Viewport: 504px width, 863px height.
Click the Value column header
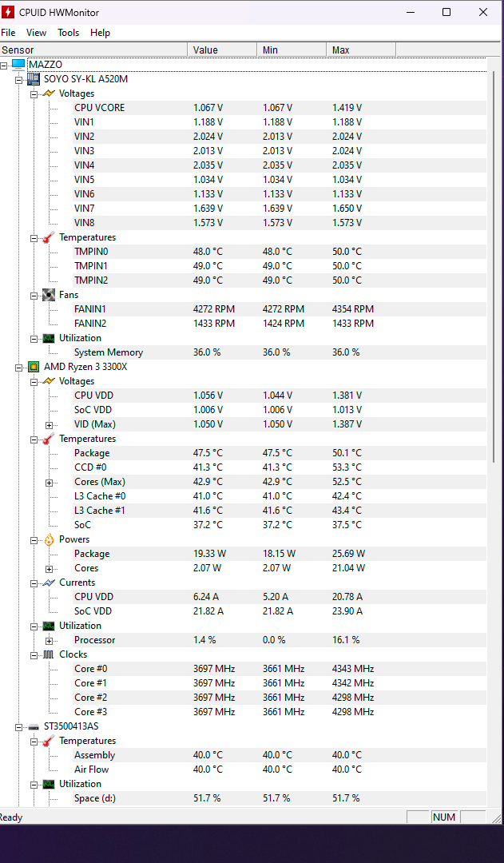(x=222, y=50)
